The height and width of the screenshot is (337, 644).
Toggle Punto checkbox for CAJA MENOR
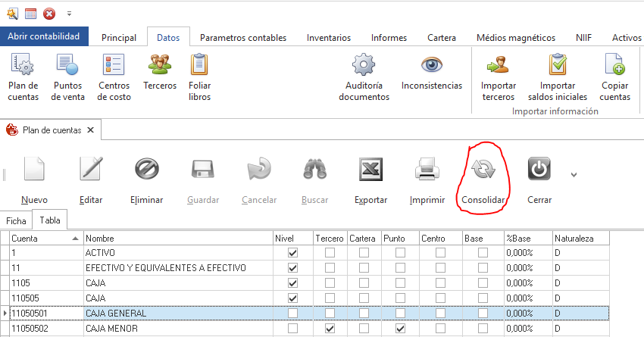(x=399, y=329)
